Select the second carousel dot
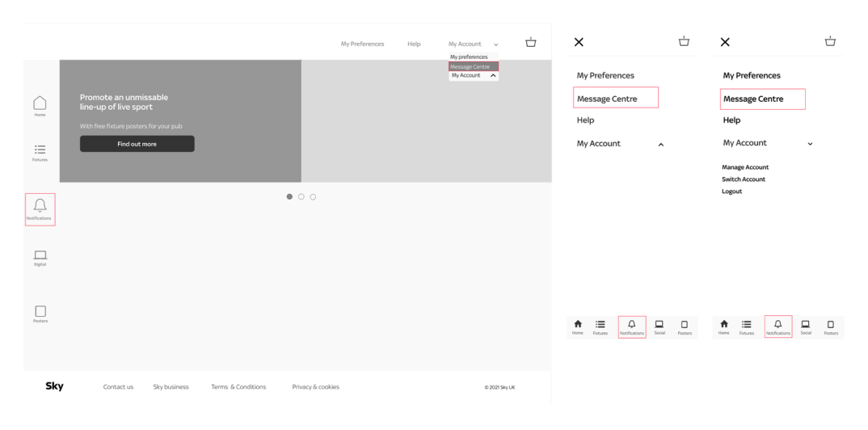This screenshot has height=430, width=868. 301,196
